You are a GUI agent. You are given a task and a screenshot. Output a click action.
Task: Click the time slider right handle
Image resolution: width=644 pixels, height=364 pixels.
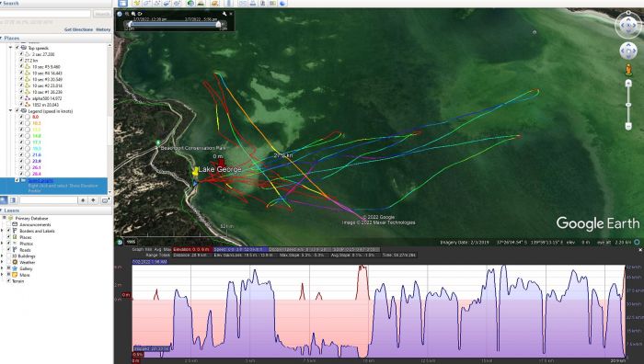218,24
